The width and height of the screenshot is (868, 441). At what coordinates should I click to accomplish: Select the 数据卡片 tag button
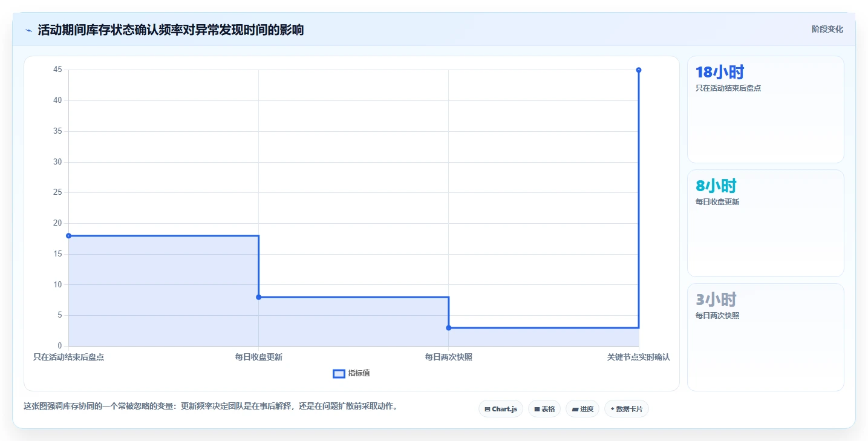(x=627, y=409)
